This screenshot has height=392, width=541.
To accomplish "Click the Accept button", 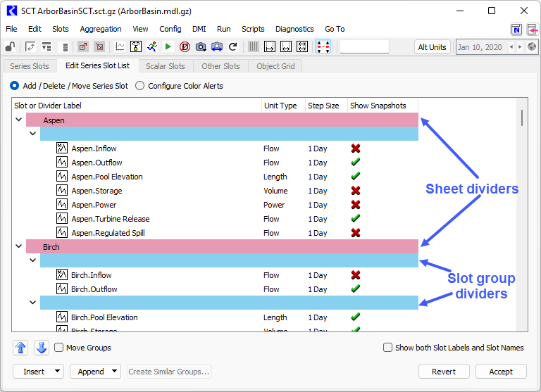I will click(500, 372).
